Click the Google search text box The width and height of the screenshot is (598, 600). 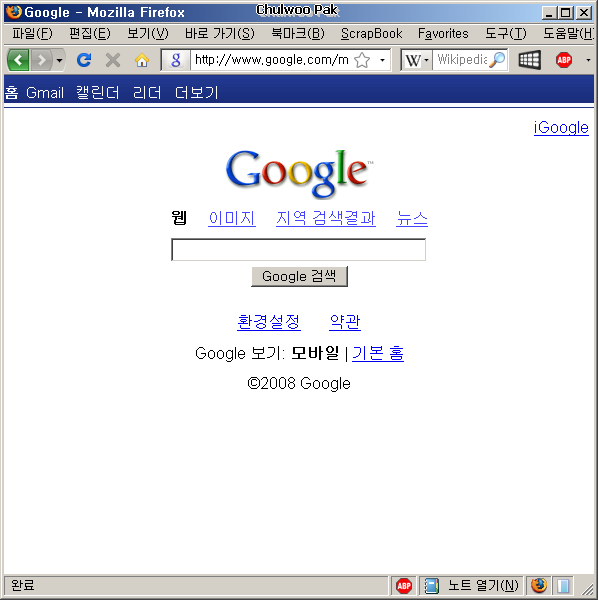point(298,249)
